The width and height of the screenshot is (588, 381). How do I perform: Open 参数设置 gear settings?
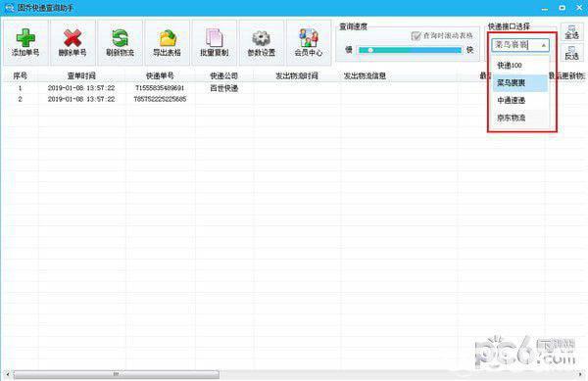click(x=262, y=43)
